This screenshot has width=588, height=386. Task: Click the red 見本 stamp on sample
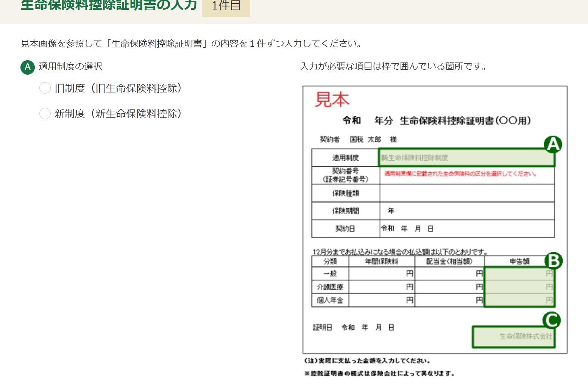pyautogui.click(x=332, y=100)
